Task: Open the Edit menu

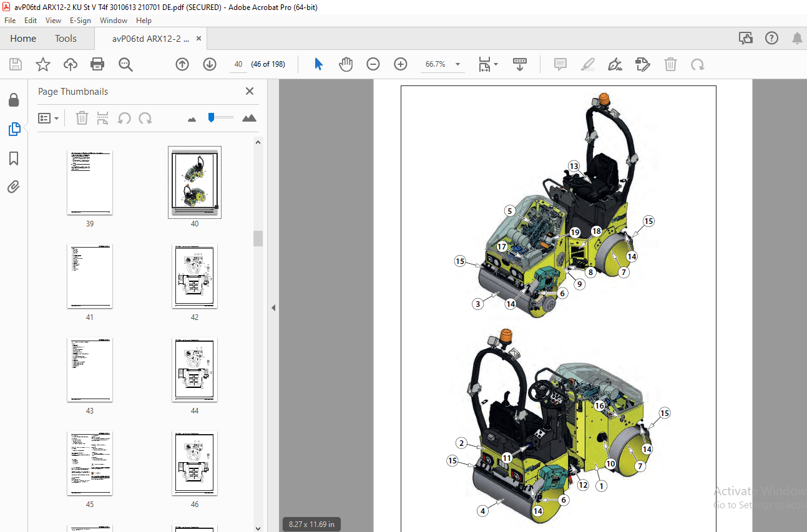Action: [31, 20]
